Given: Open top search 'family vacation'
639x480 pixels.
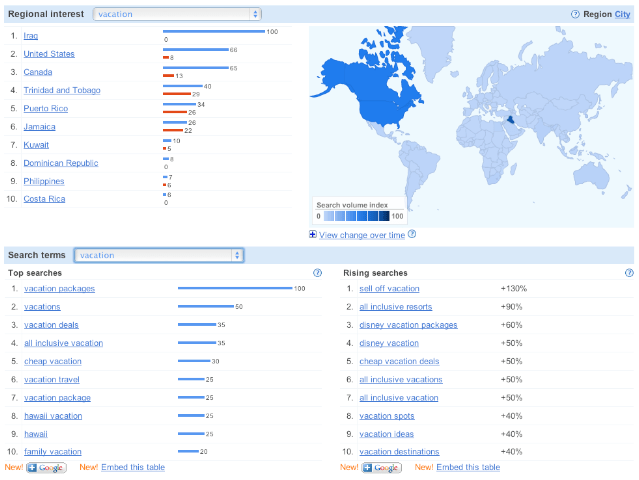Looking at the screenshot, I should 53,452.
